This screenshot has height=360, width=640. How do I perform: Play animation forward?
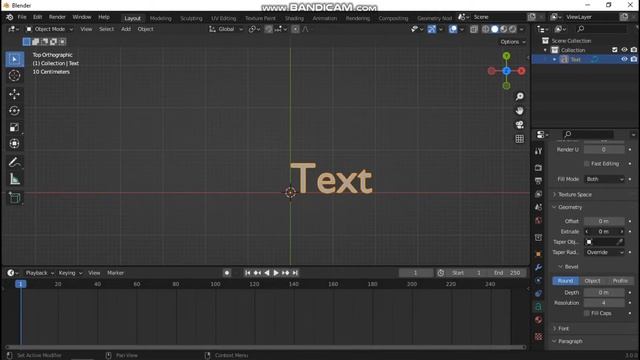pos(276,273)
